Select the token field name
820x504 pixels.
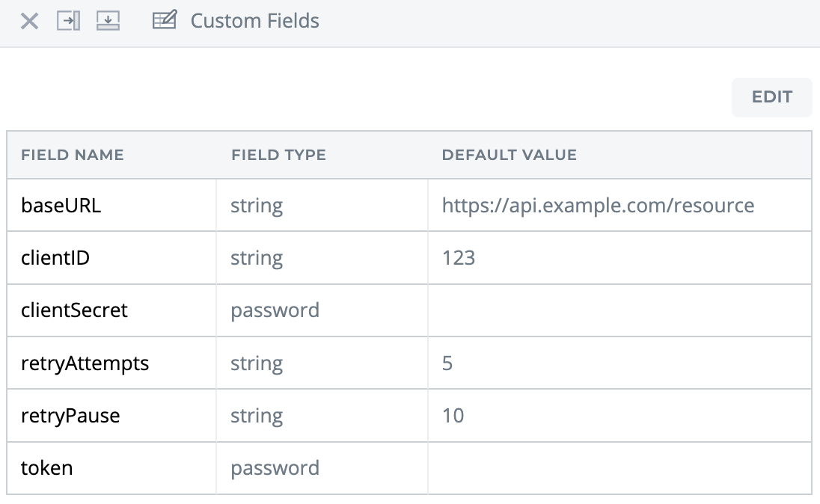(47, 468)
